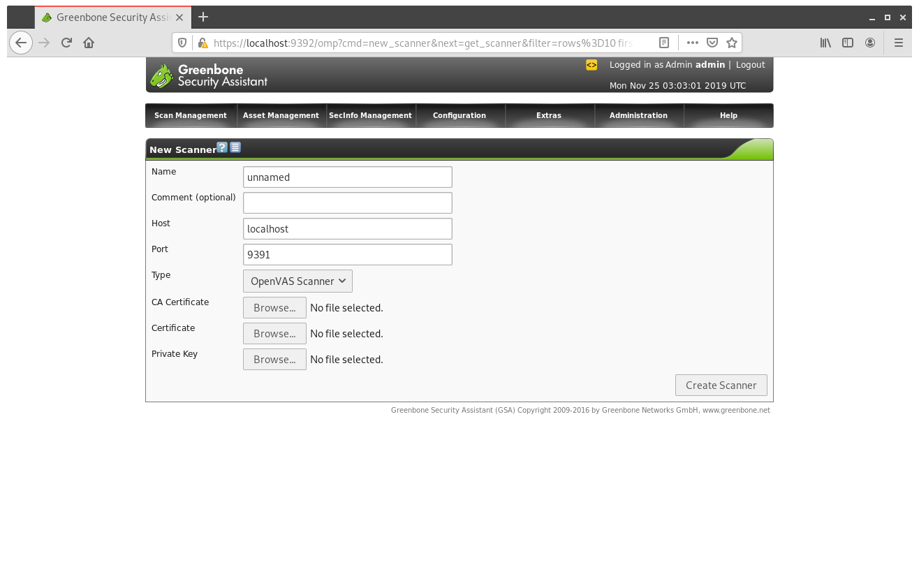Open the page actions ellipsis dropdown
Screen dimensions: 919x588
[x=692, y=43]
